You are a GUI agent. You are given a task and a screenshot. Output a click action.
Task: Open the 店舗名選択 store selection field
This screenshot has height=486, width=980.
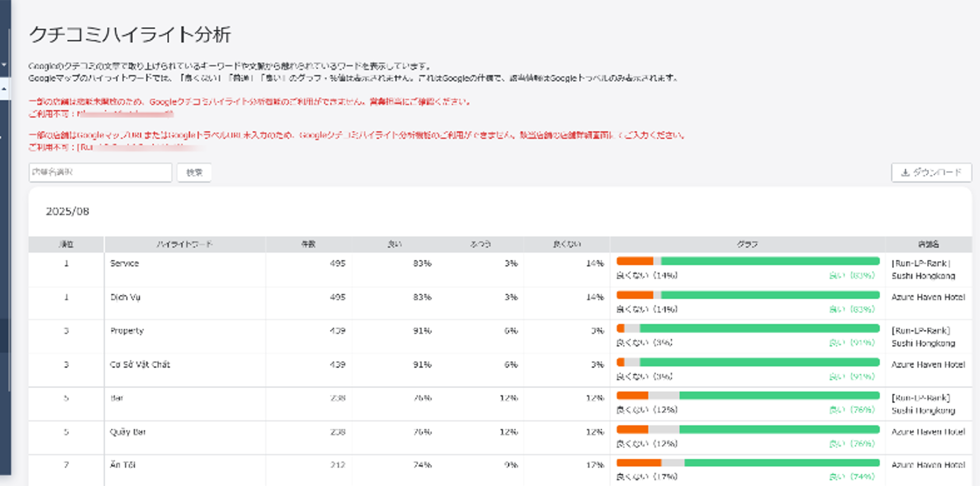tap(100, 172)
